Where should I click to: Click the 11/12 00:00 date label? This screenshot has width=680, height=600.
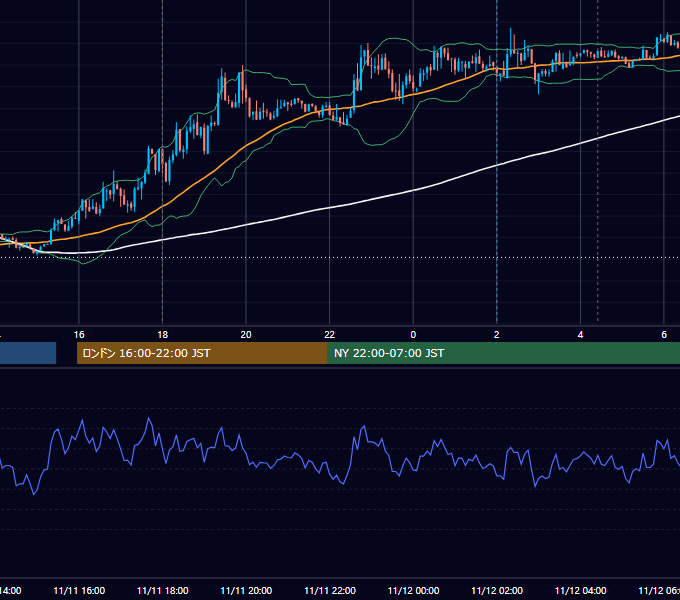coord(413,590)
